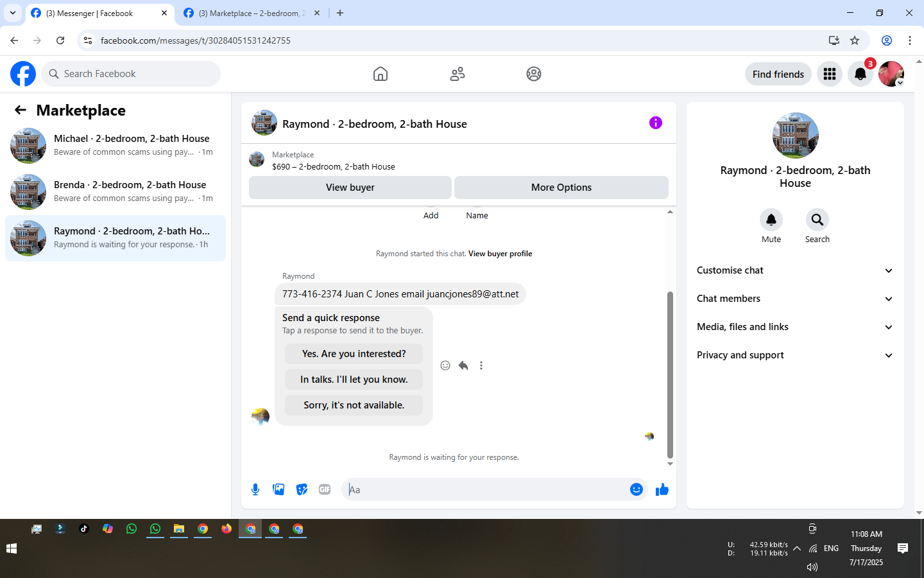Image resolution: width=924 pixels, height=578 pixels.
Task: Click the Find friends button
Action: 778,74
